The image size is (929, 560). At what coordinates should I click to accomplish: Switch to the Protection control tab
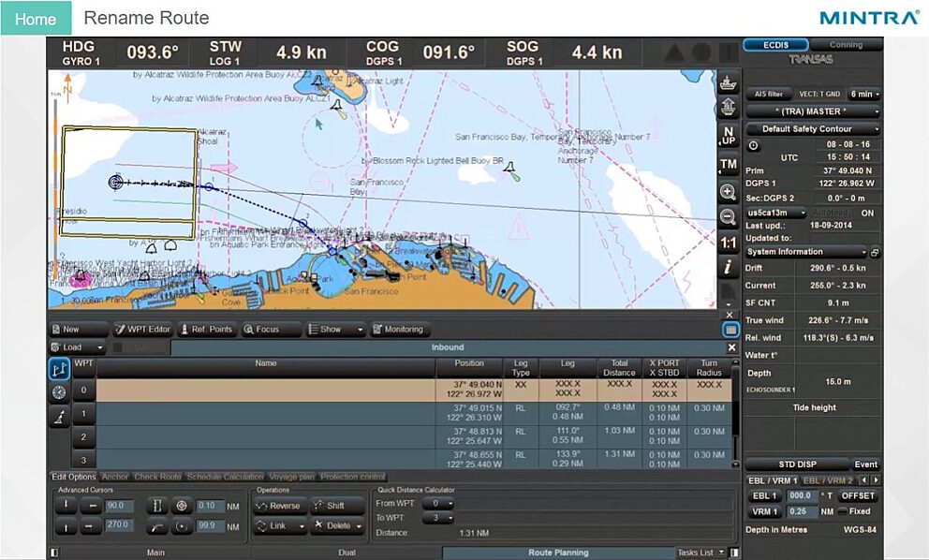(x=352, y=477)
